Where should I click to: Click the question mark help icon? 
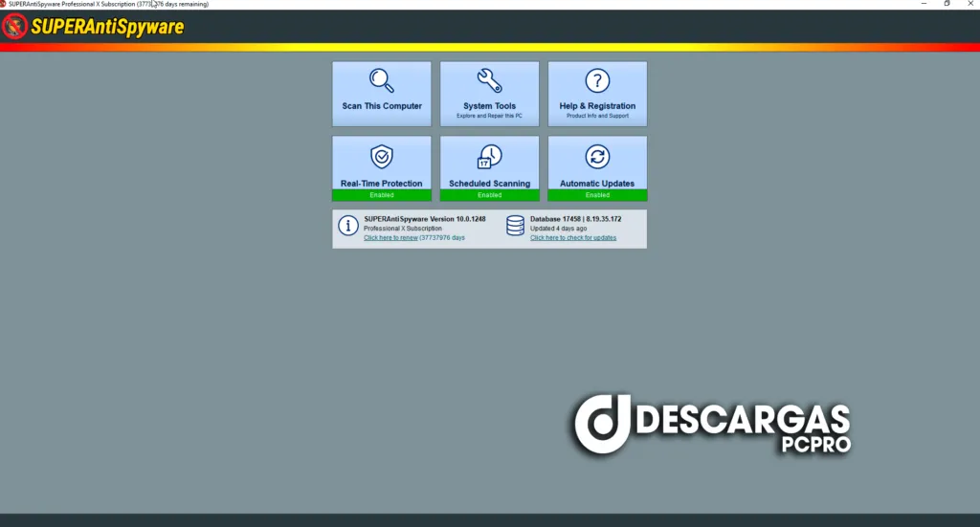(x=597, y=80)
